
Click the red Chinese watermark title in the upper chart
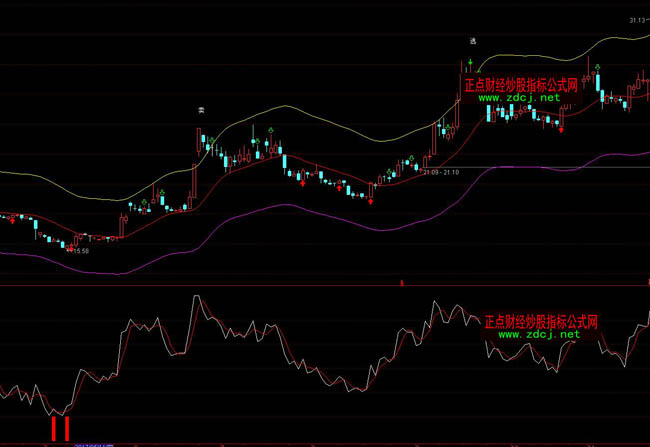tap(521, 86)
